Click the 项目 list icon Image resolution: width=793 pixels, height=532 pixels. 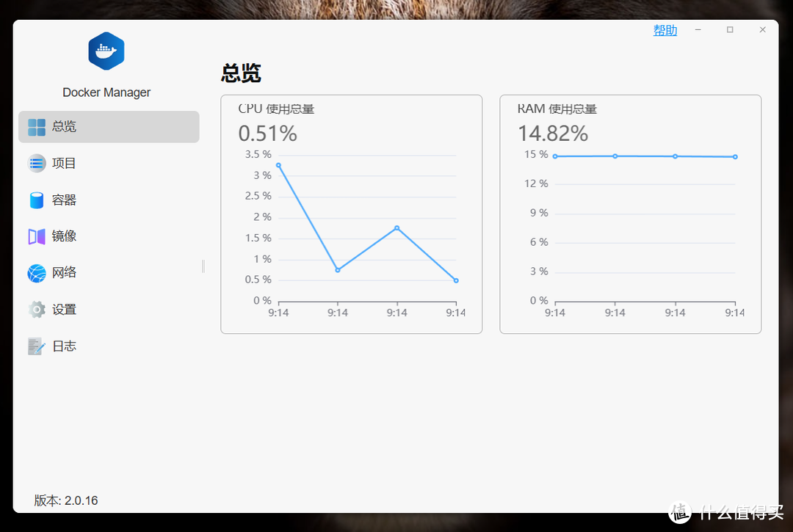pyautogui.click(x=37, y=163)
